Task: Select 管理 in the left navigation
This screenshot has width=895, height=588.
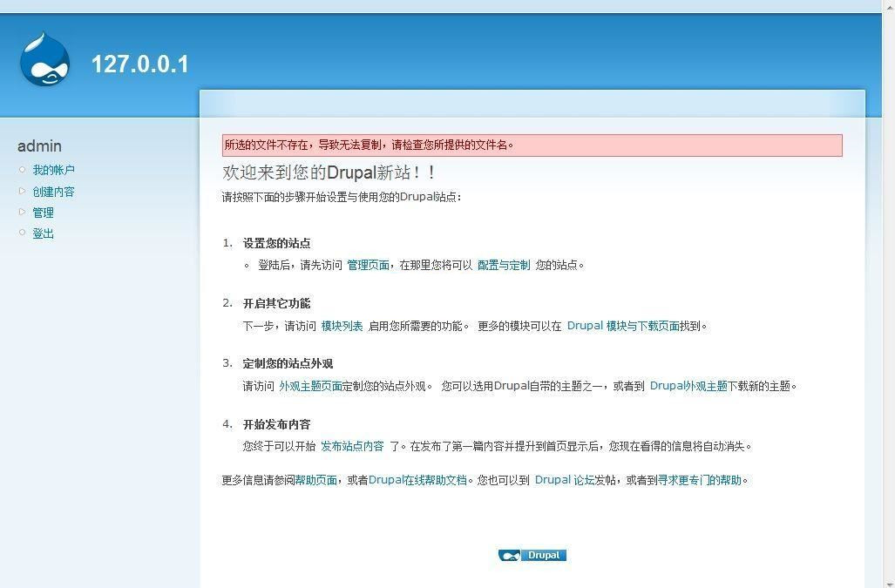Action: click(x=43, y=212)
